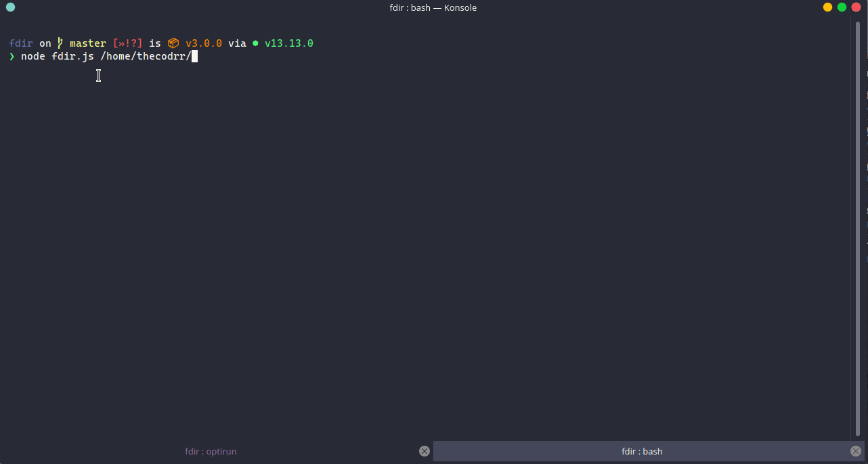The height and width of the screenshot is (464, 868).
Task: Click the git branch symbol before master
Action: tap(60, 43)
